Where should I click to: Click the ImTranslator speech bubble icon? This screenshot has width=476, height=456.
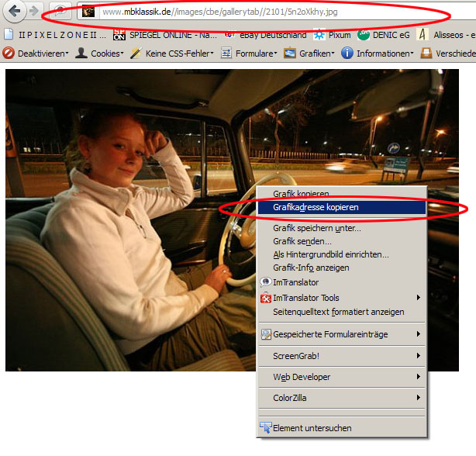[x=266, y=282]
